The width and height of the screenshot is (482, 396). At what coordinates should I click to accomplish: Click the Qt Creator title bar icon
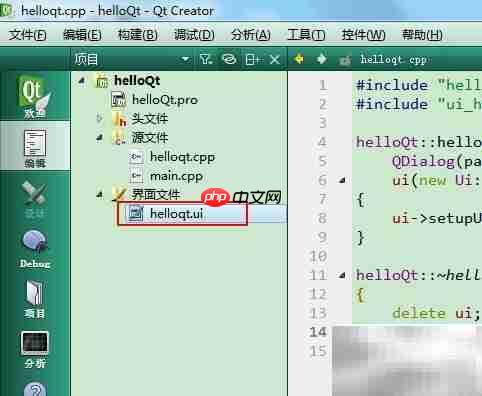pyautogui.click(x=6, y=11)
